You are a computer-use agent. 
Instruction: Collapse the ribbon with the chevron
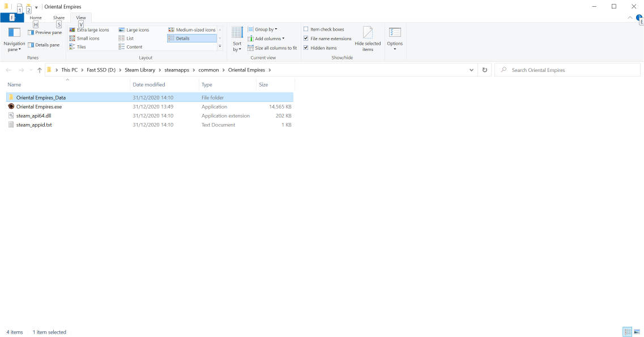630,18
